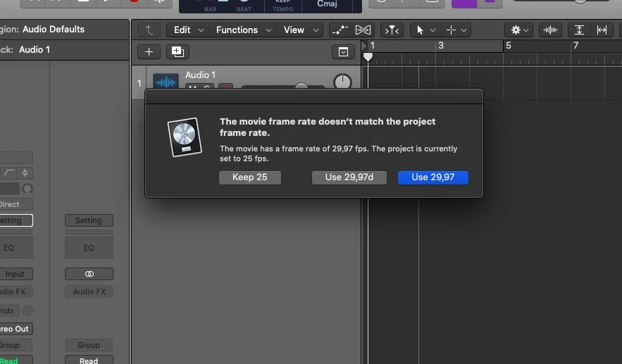
Task: Confirm with the Use 29,97 button
Action: [433, 177]
